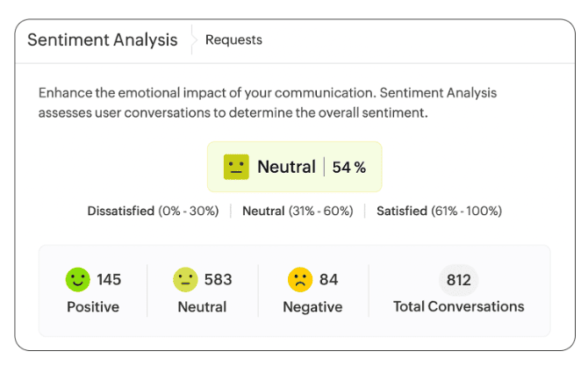The height and width of the screenshot is (366, 588).
Task: Click the Neutral 54 % overall badge
Action: (294, 167)
